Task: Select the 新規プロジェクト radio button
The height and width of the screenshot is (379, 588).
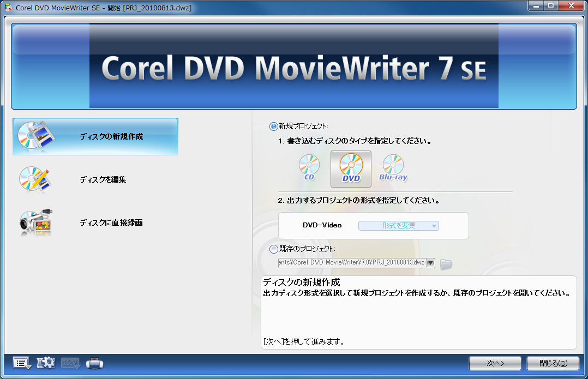Action: click(x=274, y=127)
